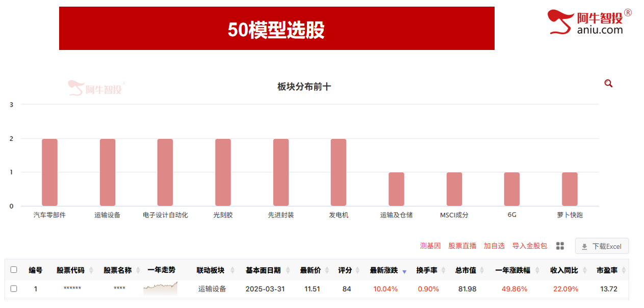Image resolution: width=644 pixels, height=308 pixels.
Task: Click the 加自选 link
Action: click(x=494, y=246)
